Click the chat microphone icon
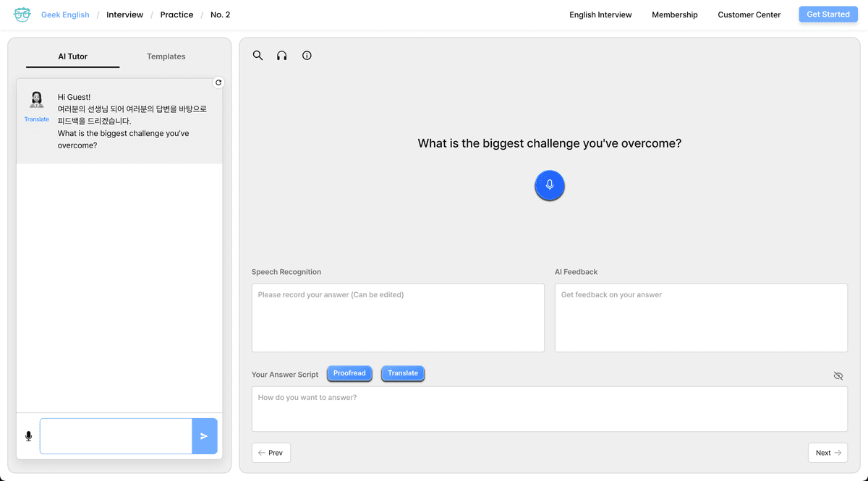The height and width of the screenshot is (481, 868). point(29,436)
